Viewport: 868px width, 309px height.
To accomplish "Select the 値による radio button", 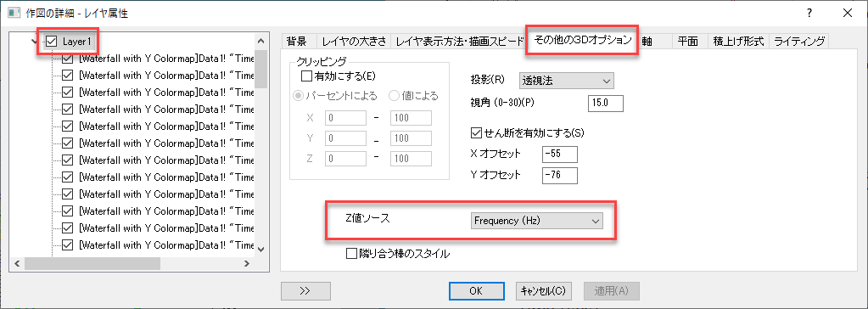I will click(394, 96).
